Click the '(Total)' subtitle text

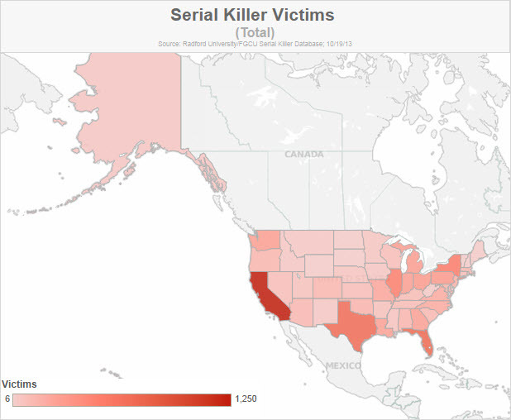tap(255, 31)
